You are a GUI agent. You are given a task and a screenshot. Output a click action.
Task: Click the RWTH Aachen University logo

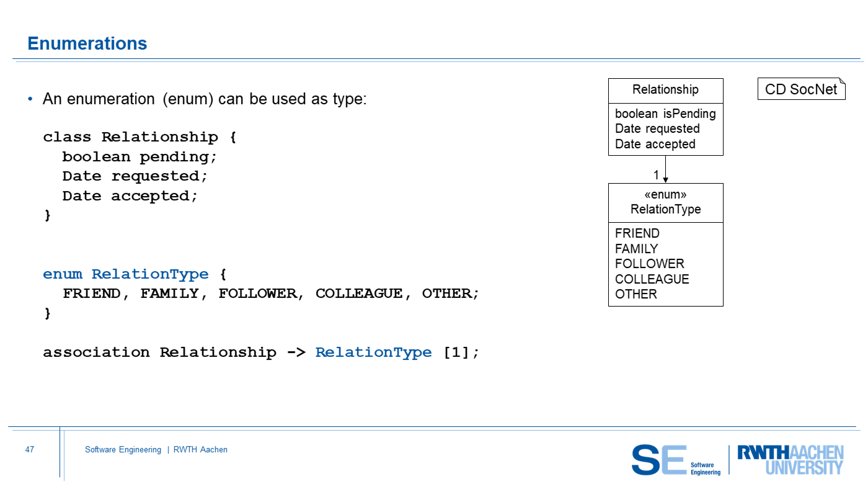tap(790, 460)
